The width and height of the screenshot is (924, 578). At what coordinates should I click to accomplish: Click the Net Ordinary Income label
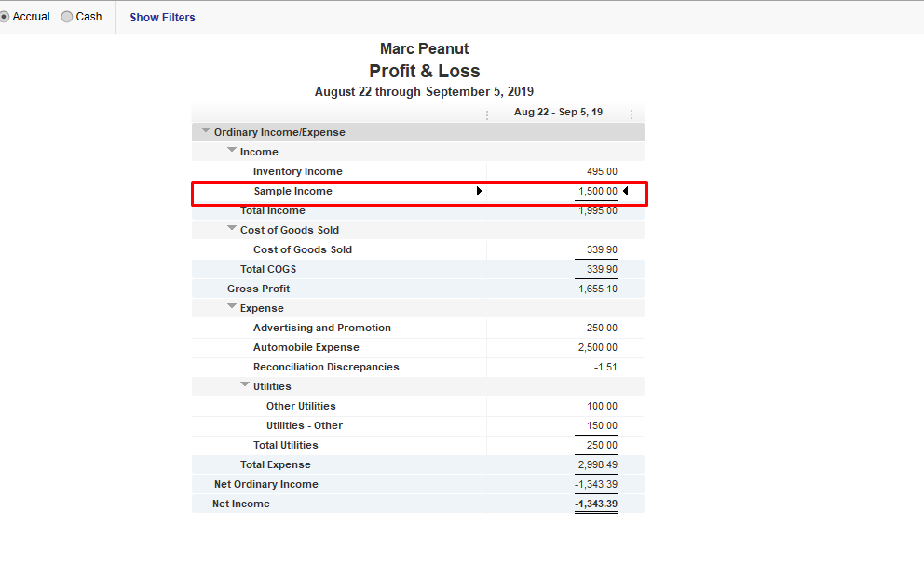[x=265, y=484]
